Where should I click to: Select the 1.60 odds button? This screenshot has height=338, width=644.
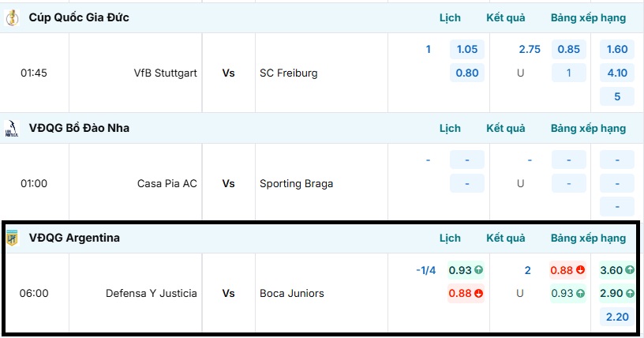click(x=617, y=49)
